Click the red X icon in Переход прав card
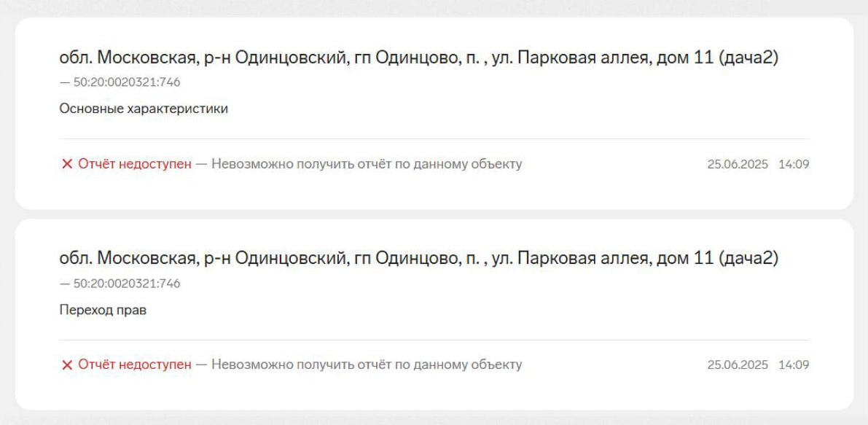Viewport: 868px width, 425px height. (67, 364)
